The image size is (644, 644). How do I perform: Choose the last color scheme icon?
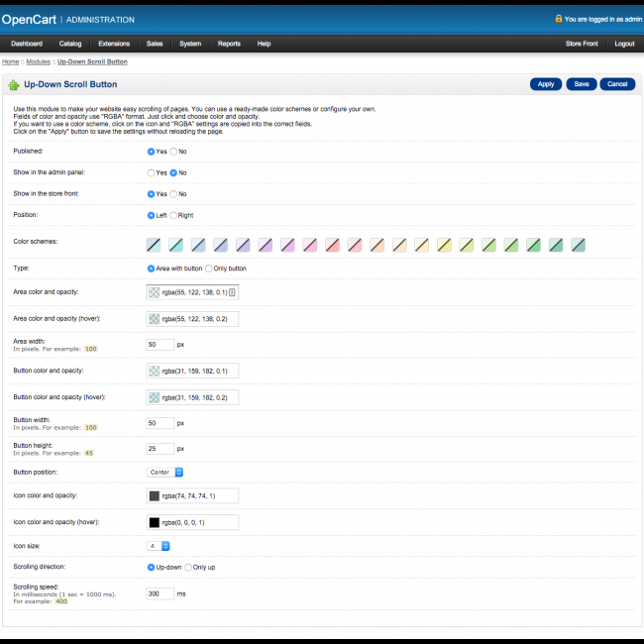pos(578,244)
